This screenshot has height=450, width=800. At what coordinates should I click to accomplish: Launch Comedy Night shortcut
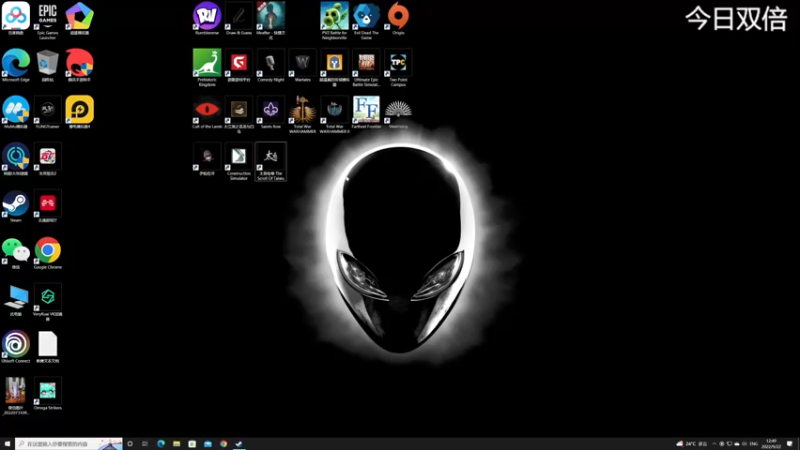click(x=270, y=65)
